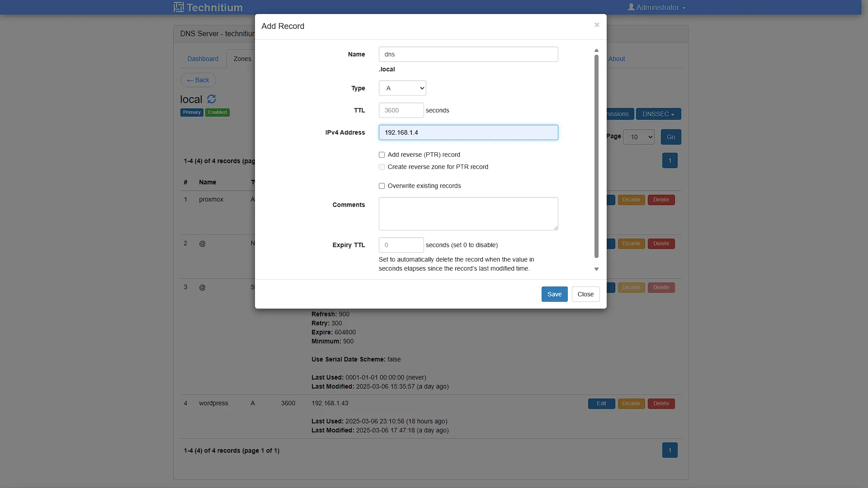This screenshot has height=488, width=868.
Task: Click the TTL input field
Action: click(401, 110)
